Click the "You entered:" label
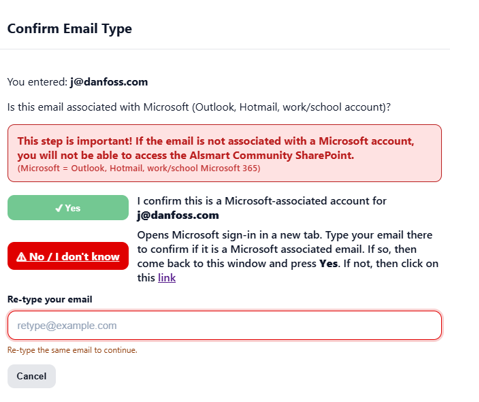 click(37, 82)
